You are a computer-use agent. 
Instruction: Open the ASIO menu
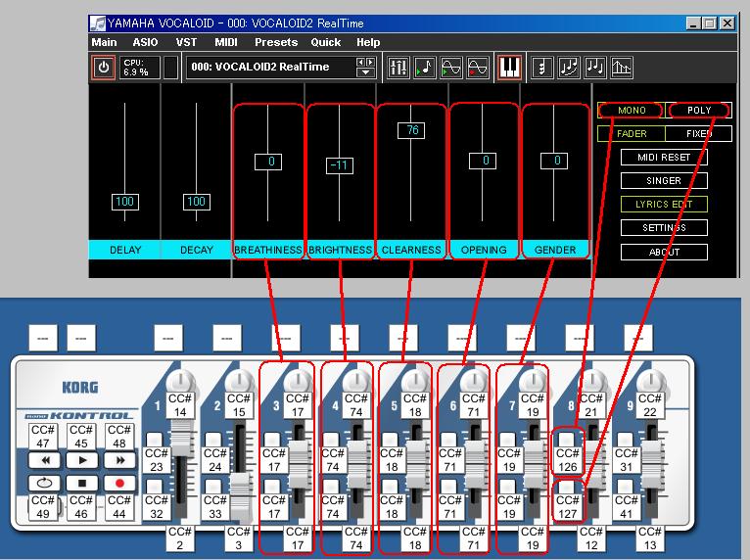[x=146, y=42]
